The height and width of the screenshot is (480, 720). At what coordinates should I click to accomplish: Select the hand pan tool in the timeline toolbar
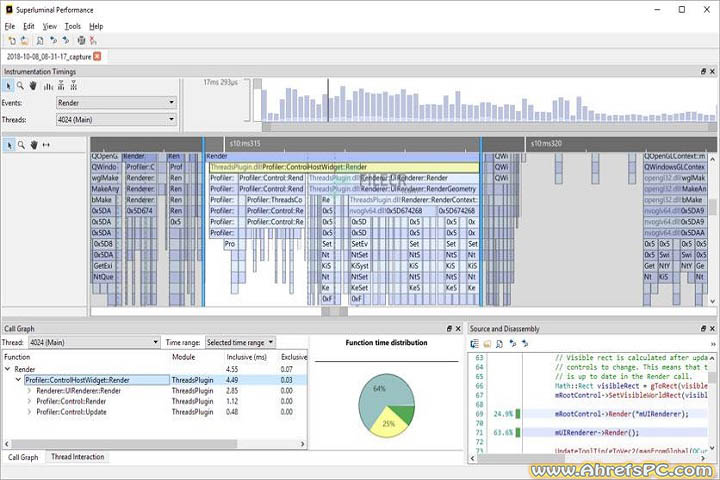(34, 145)
